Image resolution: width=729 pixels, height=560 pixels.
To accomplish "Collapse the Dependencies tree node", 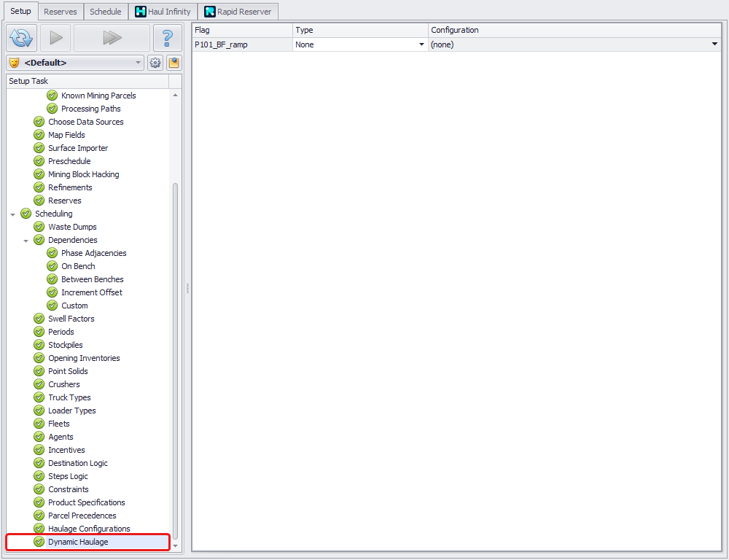I will click(x=26, y=241).
